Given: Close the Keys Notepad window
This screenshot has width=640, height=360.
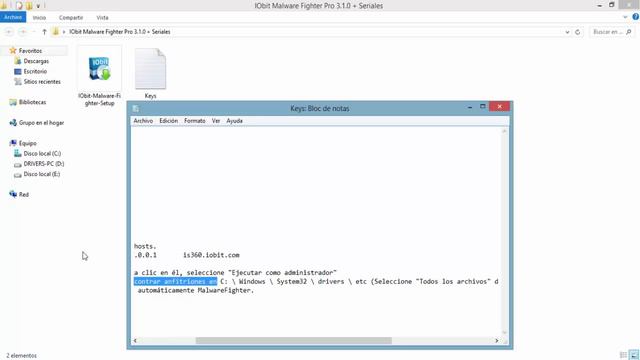Looking at the screenshot, I should (x=500, y=107).
